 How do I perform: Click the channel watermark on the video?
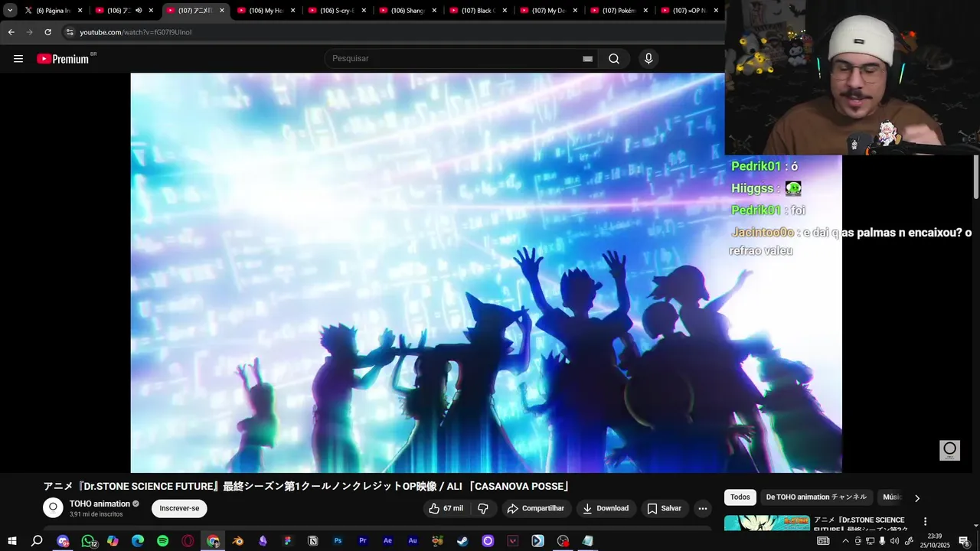point(949,450)
